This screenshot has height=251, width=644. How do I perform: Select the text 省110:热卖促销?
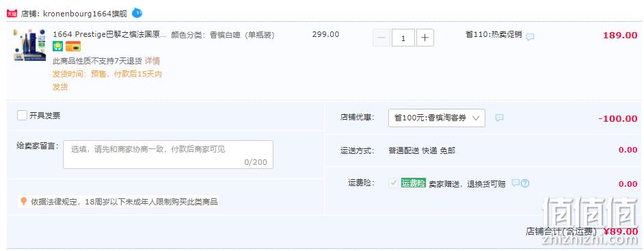point(494,34)
